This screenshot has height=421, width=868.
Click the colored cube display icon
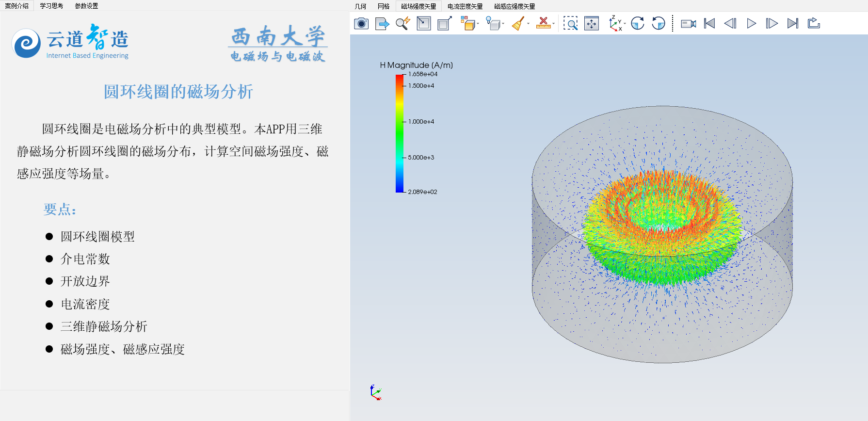coord(467,23)
